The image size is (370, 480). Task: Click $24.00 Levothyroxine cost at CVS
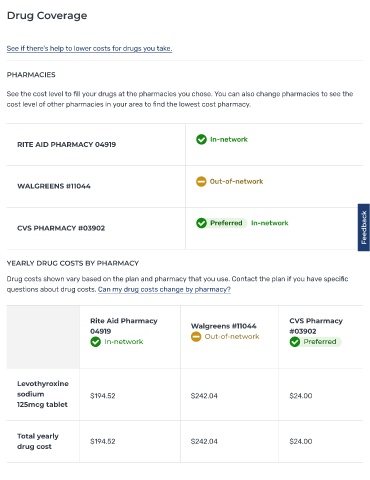tap(301, 396)
